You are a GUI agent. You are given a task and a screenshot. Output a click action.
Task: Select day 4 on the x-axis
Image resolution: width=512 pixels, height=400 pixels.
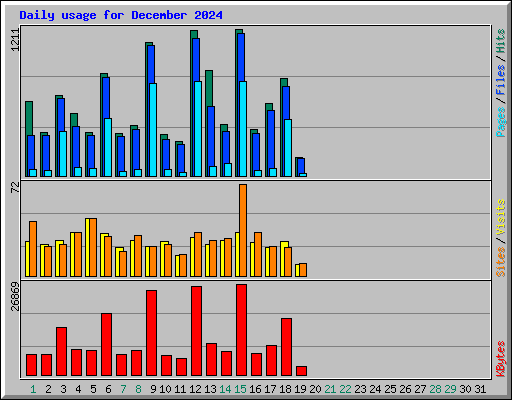click(x=78, y=389)
